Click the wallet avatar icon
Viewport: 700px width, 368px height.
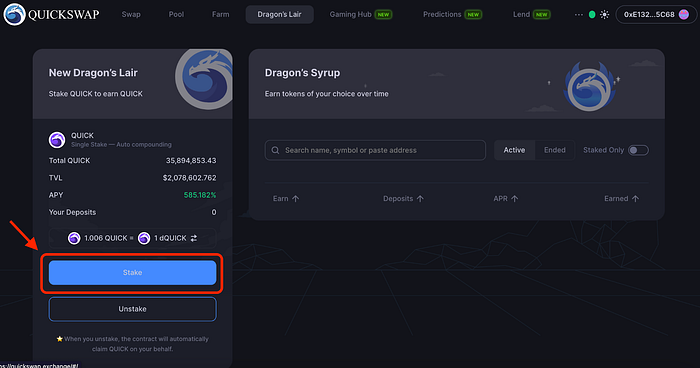coord(683,14)
